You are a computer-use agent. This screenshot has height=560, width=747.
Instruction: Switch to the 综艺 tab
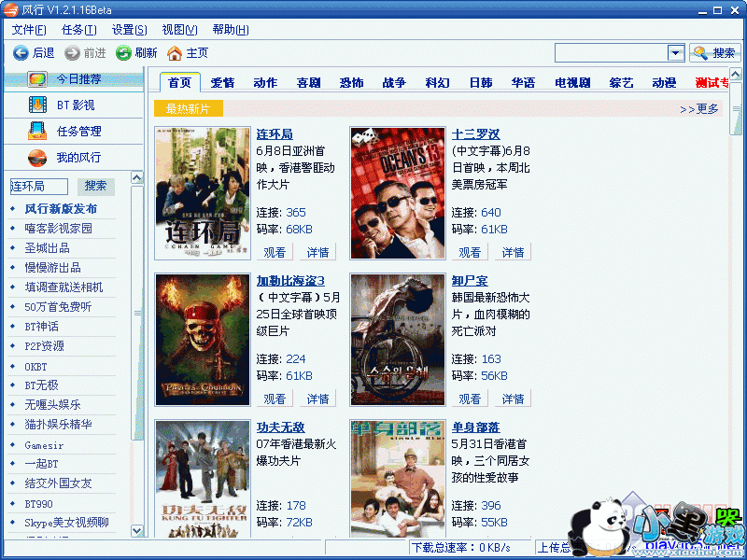(x=621, y=83)
